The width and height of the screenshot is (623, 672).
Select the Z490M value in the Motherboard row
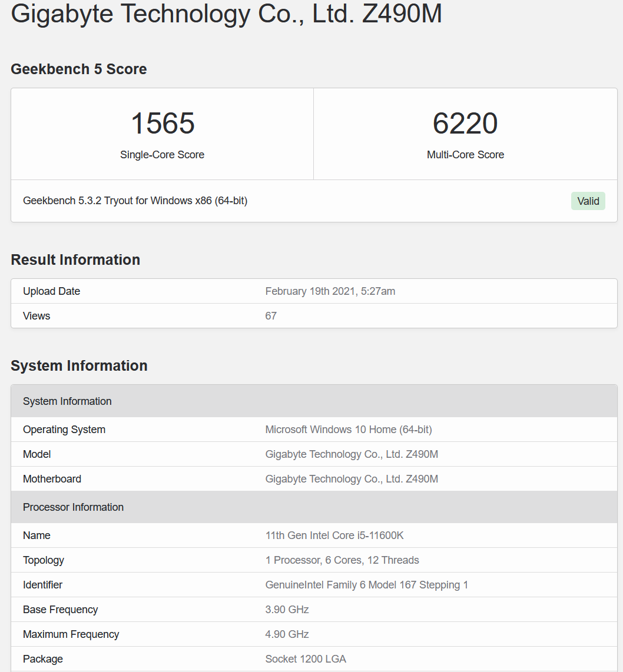[352, 479]
